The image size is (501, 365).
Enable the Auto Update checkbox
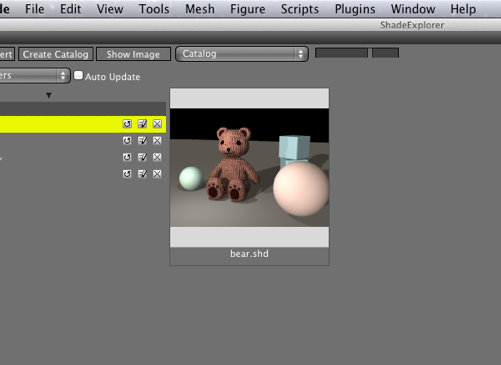point(78,75)
